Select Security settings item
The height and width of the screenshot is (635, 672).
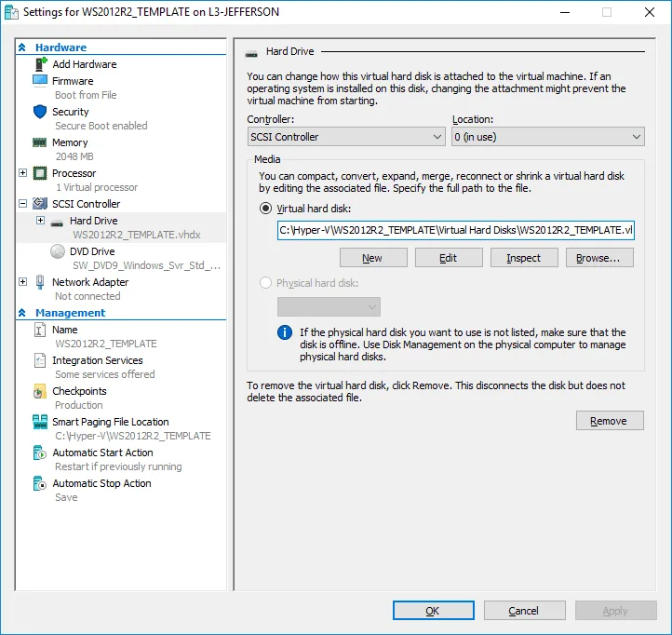pyautogui.click(x=71, y=112)
